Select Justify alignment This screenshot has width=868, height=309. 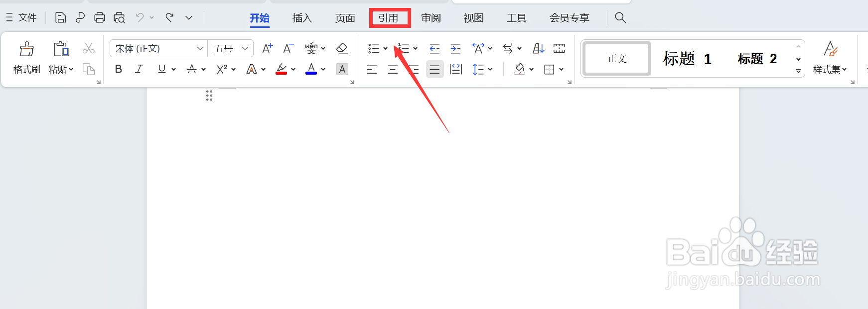434,70
